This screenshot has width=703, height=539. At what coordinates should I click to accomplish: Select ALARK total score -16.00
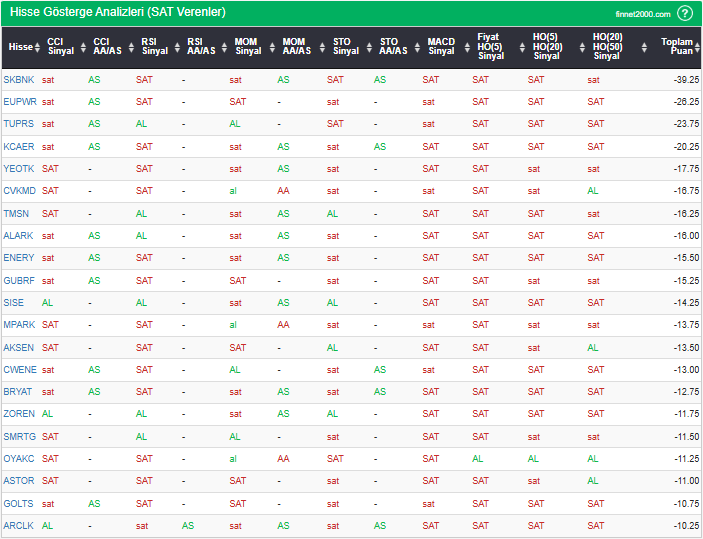[686, 235]
